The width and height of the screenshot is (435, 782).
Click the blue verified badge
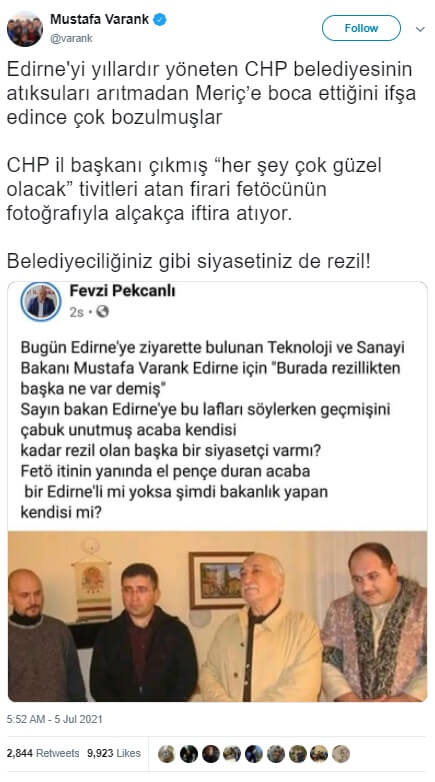tap(160, 20)
